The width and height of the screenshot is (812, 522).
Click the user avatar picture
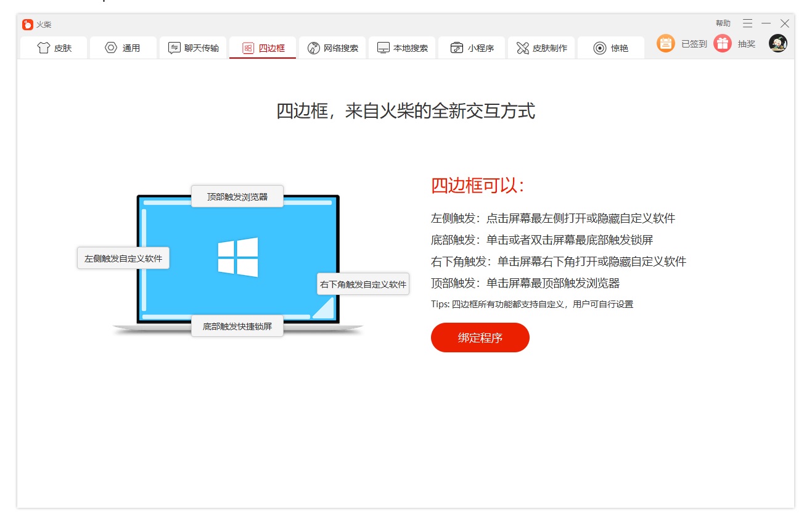click(777, 44)
